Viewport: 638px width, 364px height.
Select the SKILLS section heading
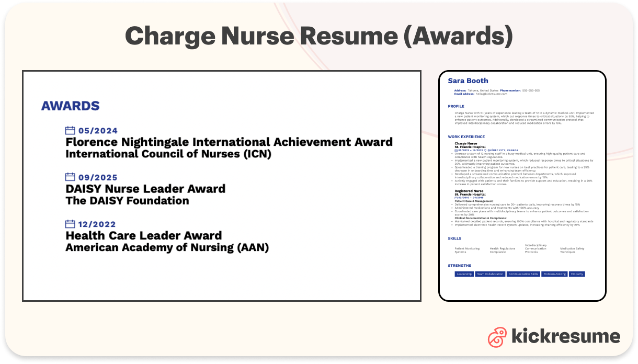click(454, 238)
